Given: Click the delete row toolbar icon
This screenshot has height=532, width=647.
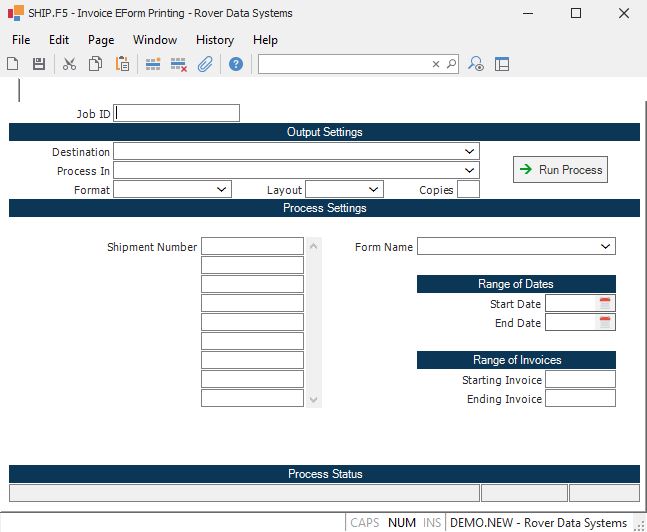Looking at the screenshot, I should click(179, 64).
